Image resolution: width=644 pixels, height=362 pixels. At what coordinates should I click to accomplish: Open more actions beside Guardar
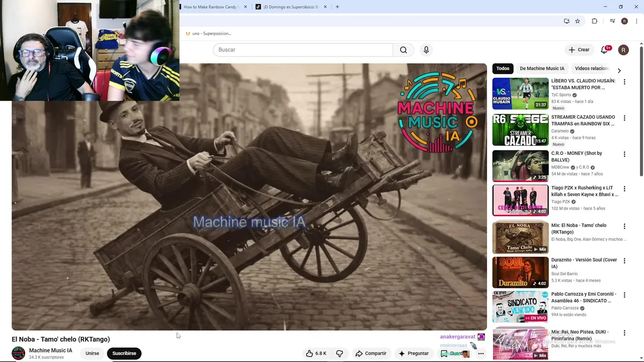(481, 353)
